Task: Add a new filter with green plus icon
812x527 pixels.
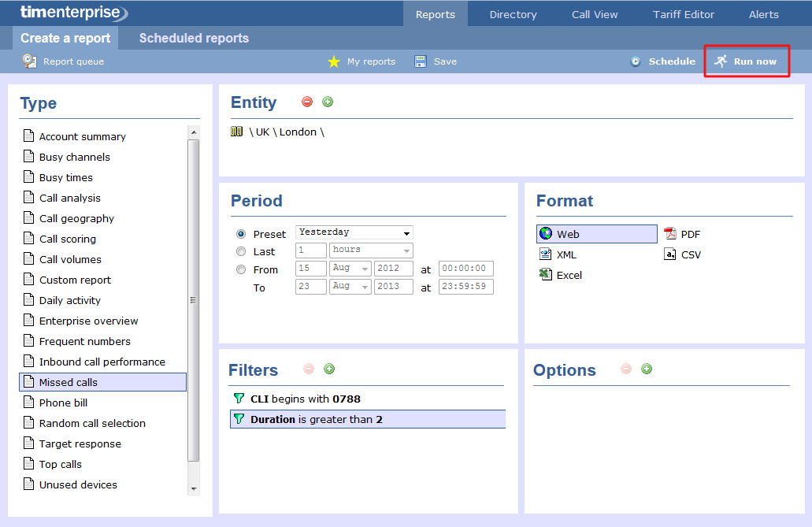Action: pyautogui.click(x=329, y=369)
